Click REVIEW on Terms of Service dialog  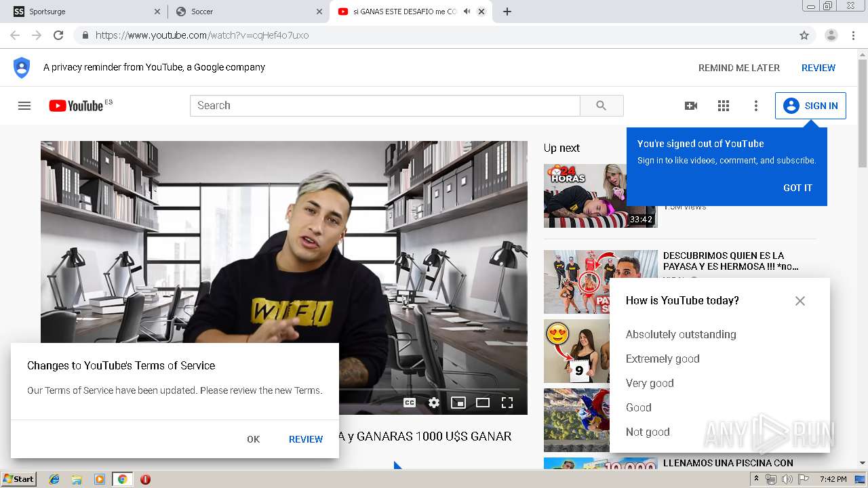click(306, 439)
